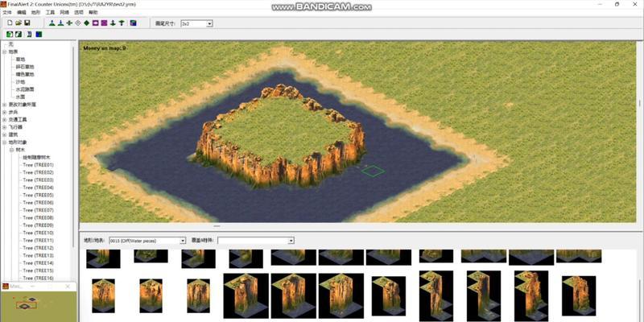The height and width of the screenshot is (322, 644).
Task: Click the second green icon in second toolbar row
Action: pos(19,35)
